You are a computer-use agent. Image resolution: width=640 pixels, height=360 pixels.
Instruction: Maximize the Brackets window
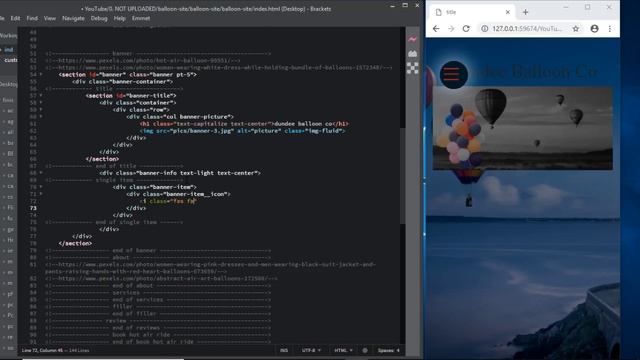[405, 6]
